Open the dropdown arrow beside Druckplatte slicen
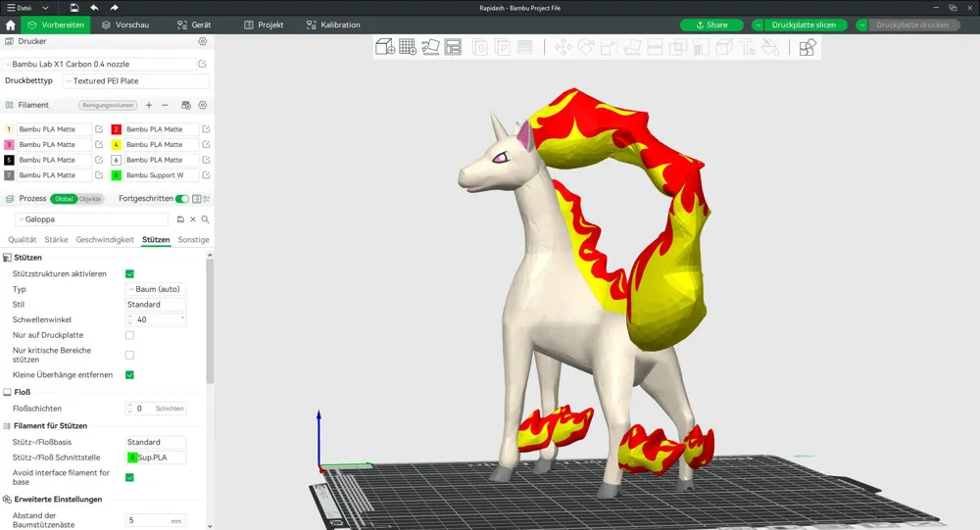Image resolution: width=980 pixels, height=530 pixels. tap(758, 25)
